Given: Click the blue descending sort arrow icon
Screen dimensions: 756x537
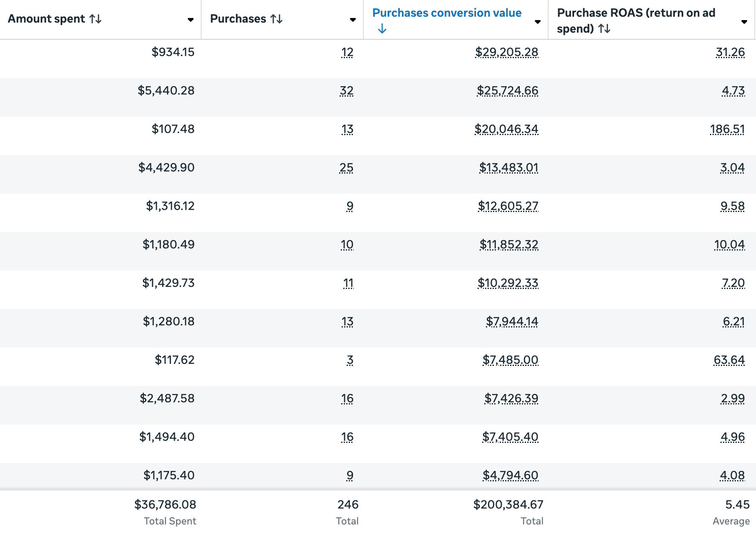Looking at the screenshot, I should click(382, 29).
